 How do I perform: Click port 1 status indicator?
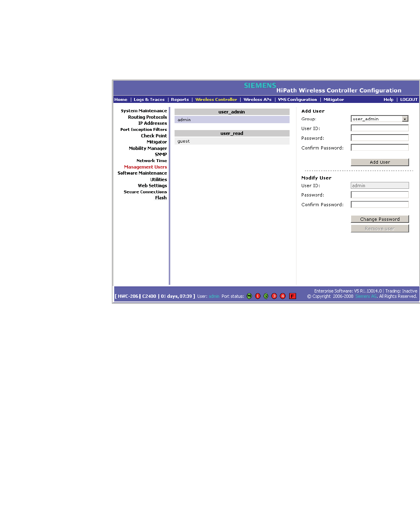tap(258, 296)
